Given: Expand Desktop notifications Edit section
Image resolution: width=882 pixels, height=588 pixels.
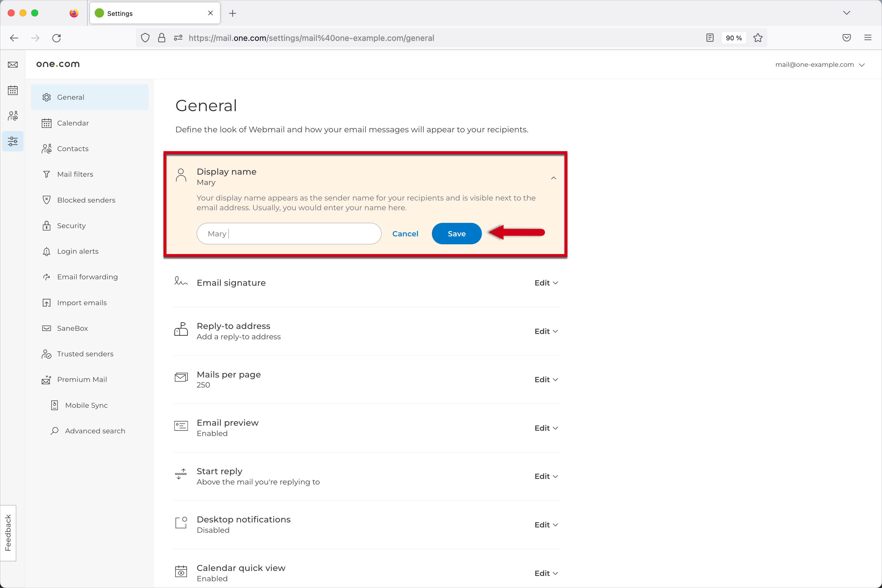Looking at the screenshot, I should [x=546, y=524].
